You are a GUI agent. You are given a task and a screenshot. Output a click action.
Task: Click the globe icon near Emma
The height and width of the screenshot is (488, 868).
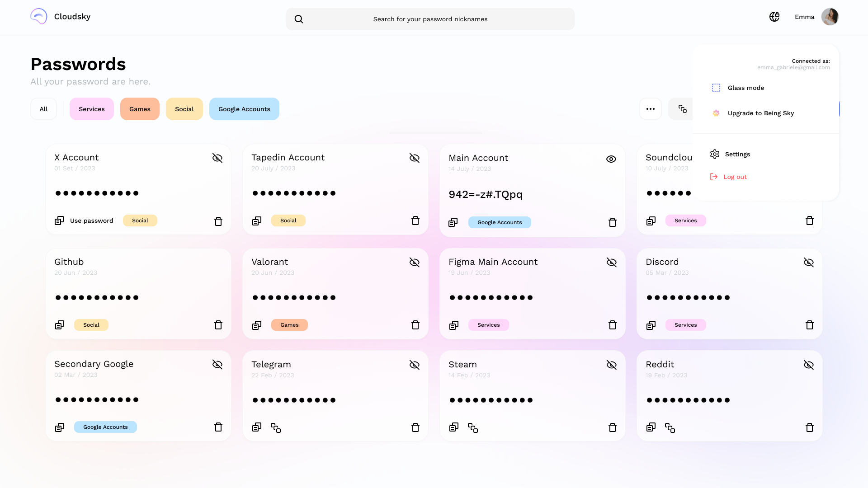[774, 17]
